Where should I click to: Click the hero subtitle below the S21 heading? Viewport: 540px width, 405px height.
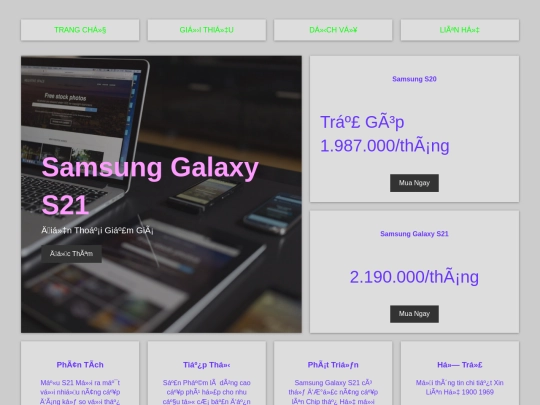tap(97, 230)
